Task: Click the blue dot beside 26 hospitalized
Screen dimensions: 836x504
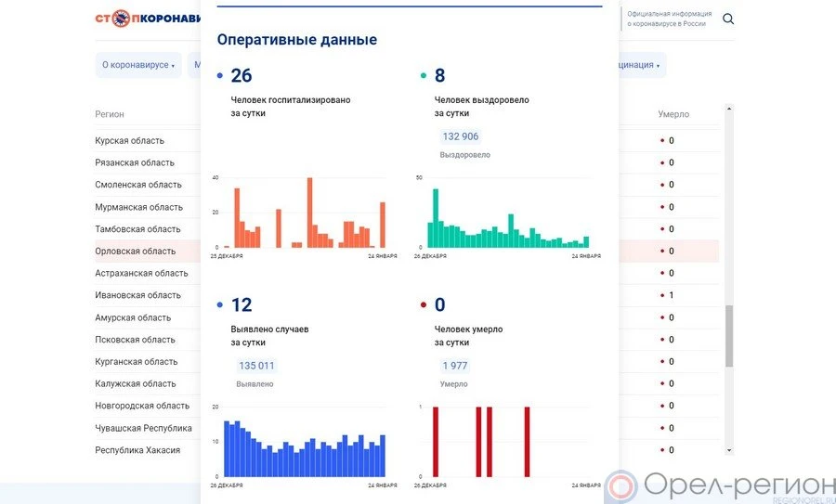Action: point(219,76)
